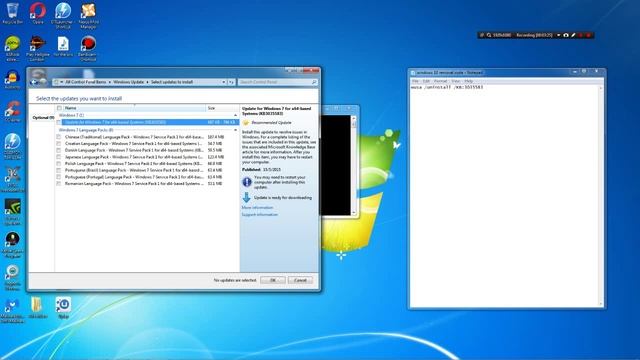Click Windows Update in the breadcrumb path
Screen dimensions: 640x360
pyautogui.click(x=129, y=82)
